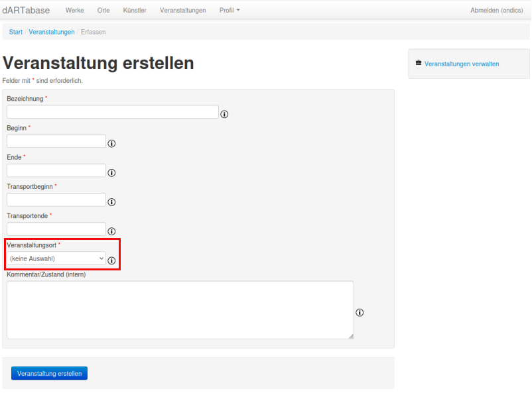Click the info icon beside Veranstaltungsort dropdown
The height and width of the screenshot is (395, 532).
pos(111,260)
